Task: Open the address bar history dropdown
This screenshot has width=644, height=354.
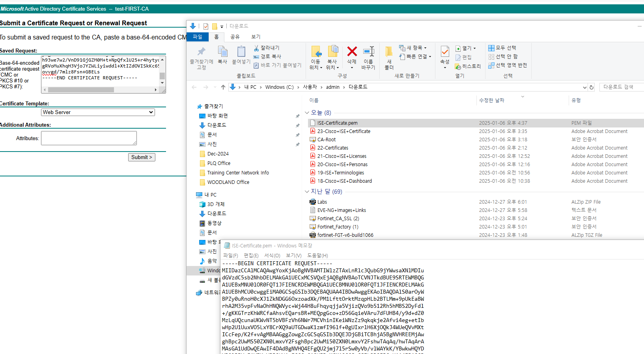Action: coord(584,87)
